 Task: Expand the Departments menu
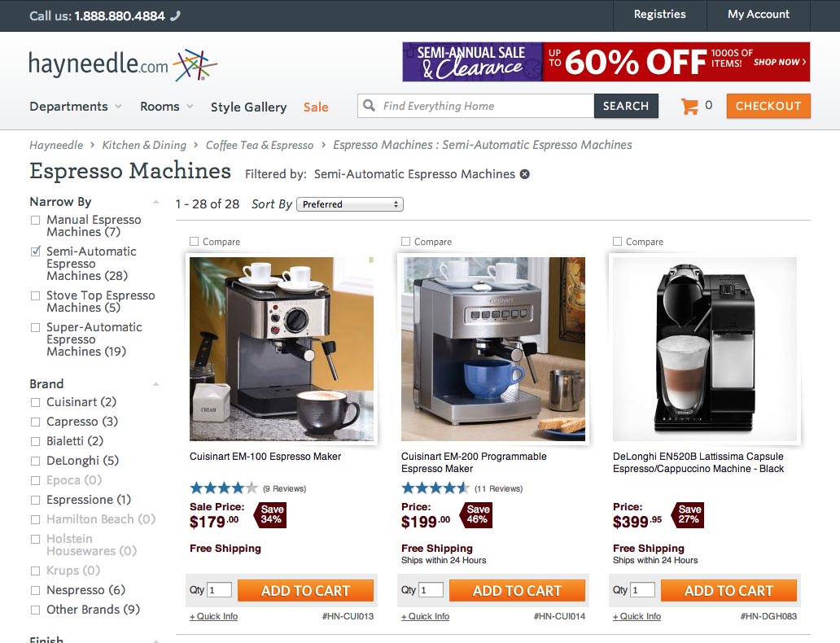[76, 107]
